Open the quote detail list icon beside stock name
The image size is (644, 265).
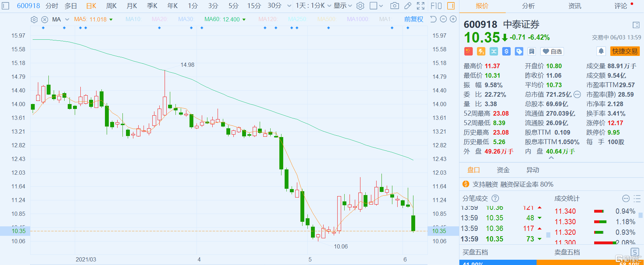click(x=636, y=25)
